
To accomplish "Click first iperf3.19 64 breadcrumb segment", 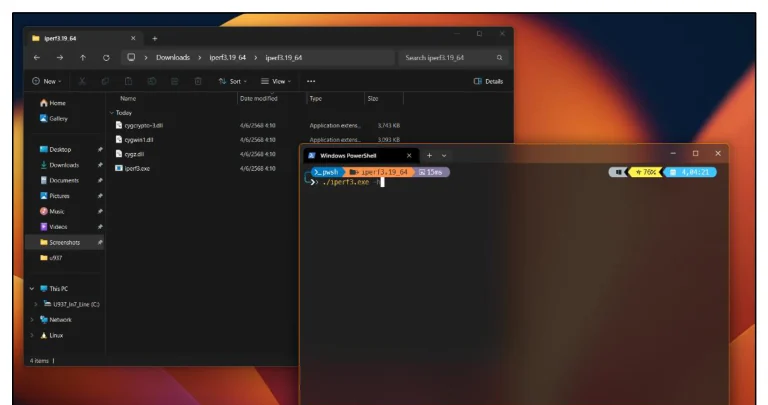I will (228, 58).
